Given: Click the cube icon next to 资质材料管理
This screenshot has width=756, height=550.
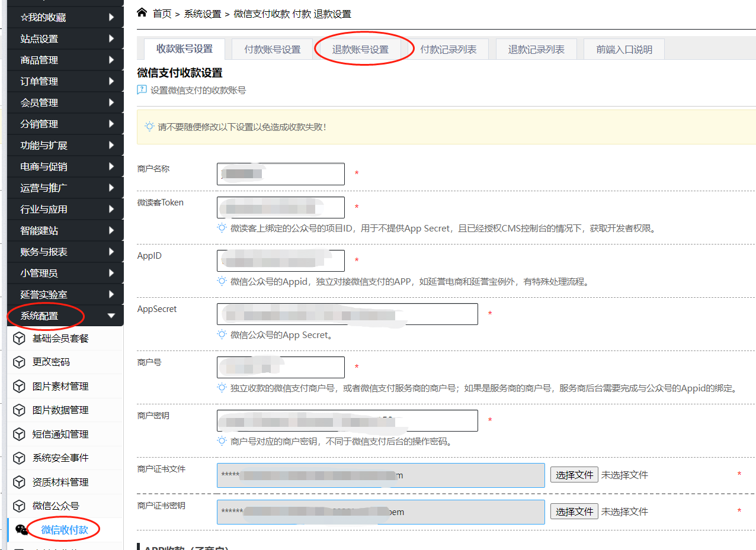Looking at the screenshot, I should pos(20,482).
